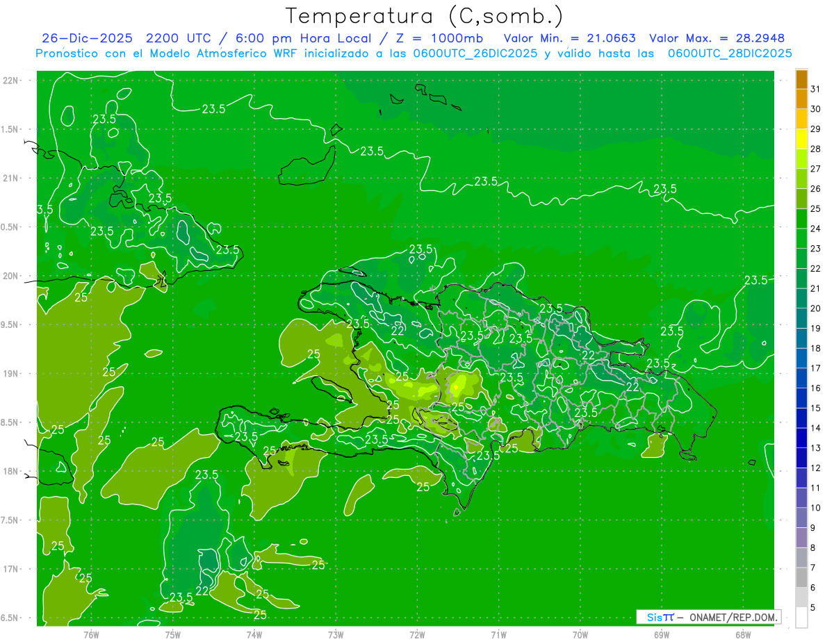This screenshot has width=834, height=644.
Task: Click the '24' color scale value
Action: coord(816,229)
